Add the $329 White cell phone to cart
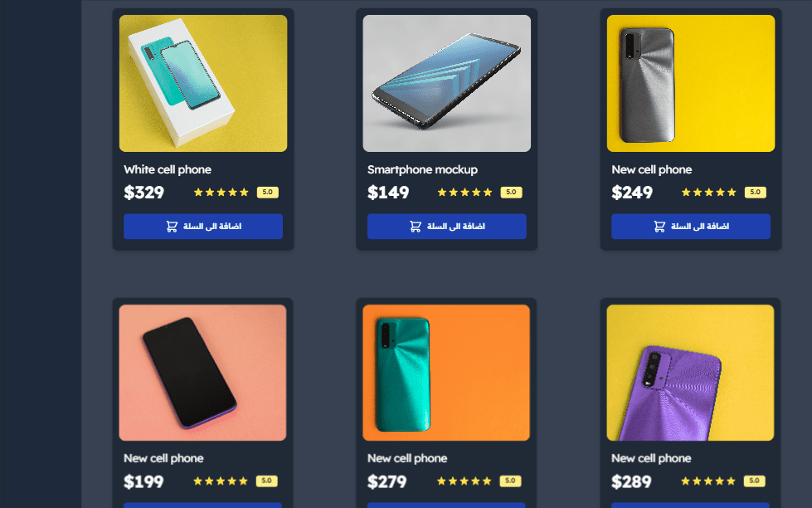The width and height of the screenshot is (812, 508). [x=203, y=227]
